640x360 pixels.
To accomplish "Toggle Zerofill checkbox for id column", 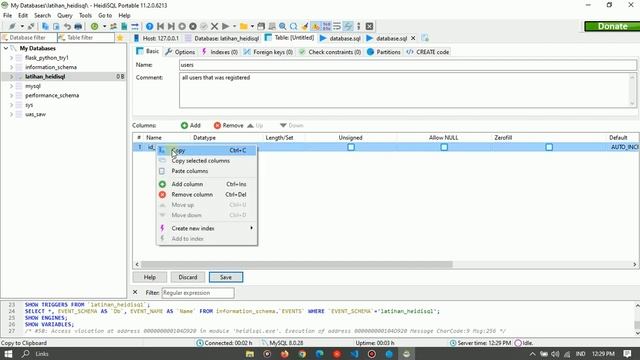I will tap(549, 147).
